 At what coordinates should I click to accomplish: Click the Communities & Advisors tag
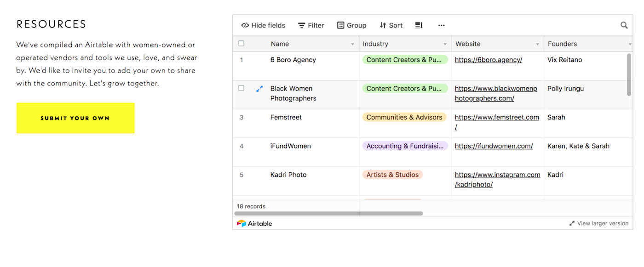pos(404,117)
